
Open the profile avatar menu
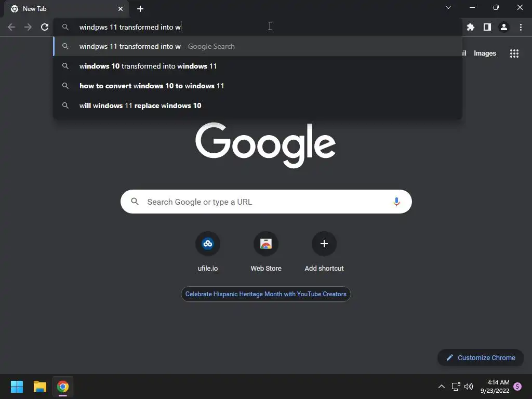(504, 27)
